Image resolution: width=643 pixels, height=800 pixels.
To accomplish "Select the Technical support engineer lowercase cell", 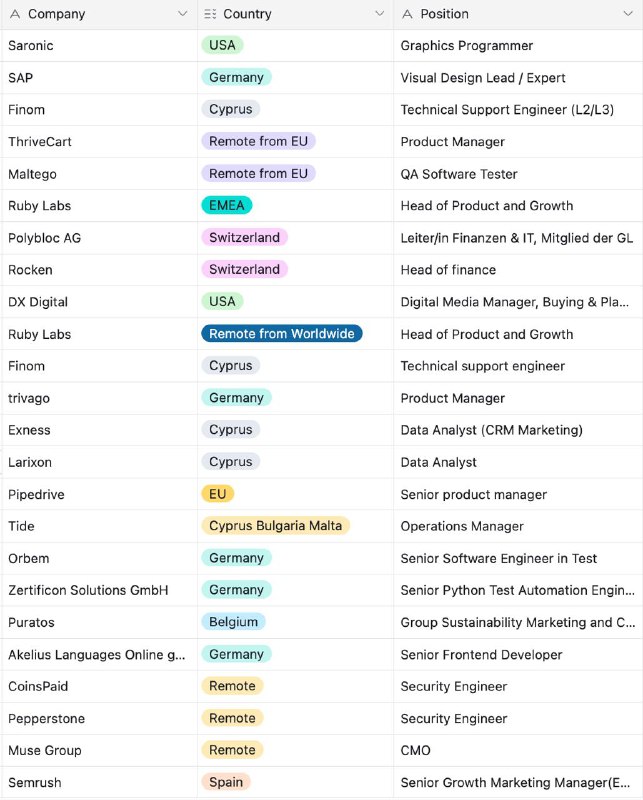I will click(518, 366).
